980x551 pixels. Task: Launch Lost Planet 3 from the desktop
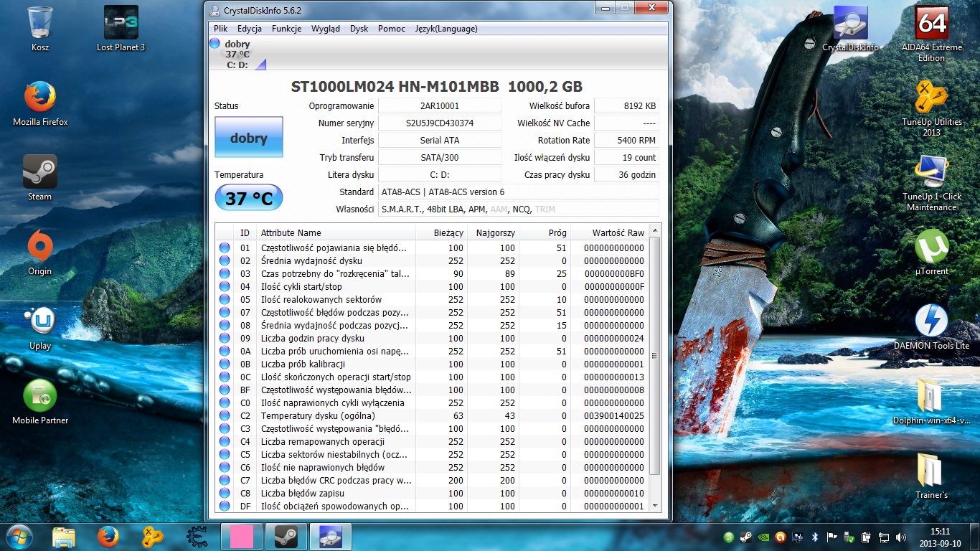pyautogui.click(x=121, y=29)
